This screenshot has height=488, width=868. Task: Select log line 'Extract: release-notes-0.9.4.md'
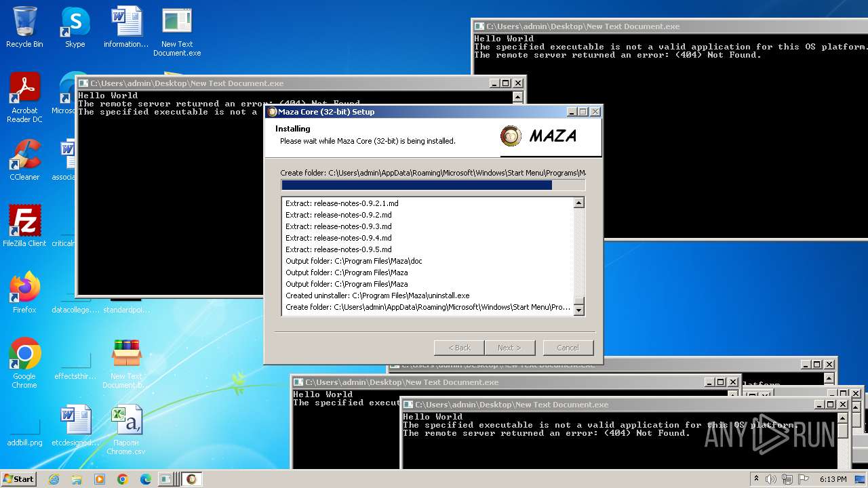[338, 238]
